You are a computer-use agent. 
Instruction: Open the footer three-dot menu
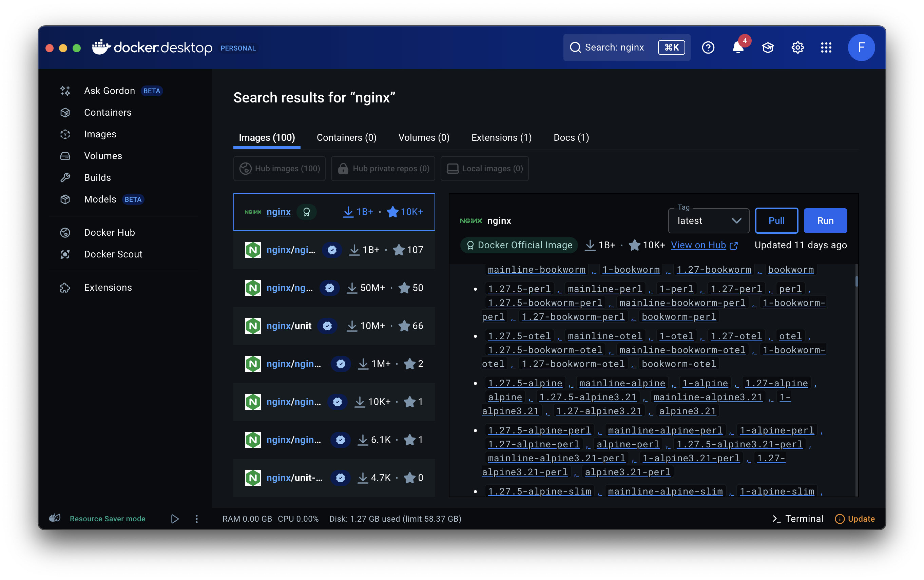tap(197, 519)
